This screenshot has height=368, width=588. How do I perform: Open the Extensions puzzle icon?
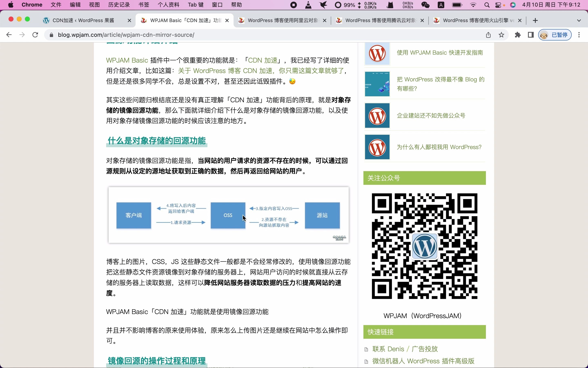(518, 35)
